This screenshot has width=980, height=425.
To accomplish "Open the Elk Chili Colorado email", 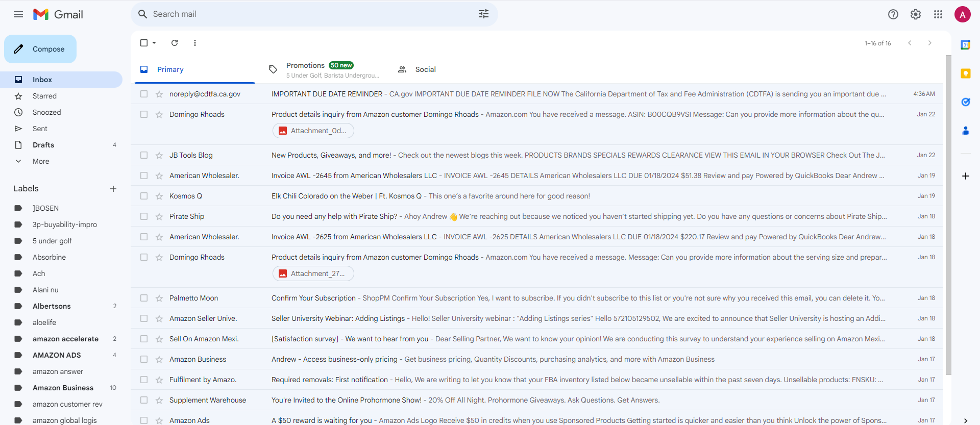I will (x=537, y=196).
